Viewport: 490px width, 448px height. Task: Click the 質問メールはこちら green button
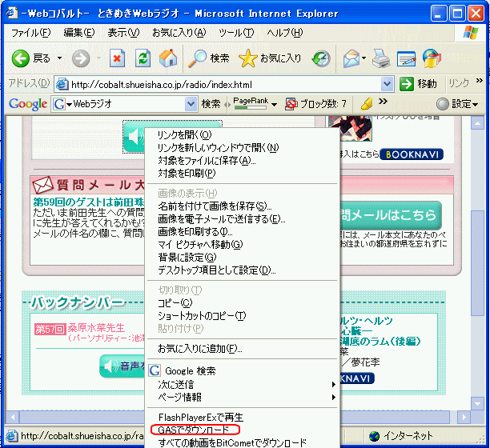pos(391,215)
